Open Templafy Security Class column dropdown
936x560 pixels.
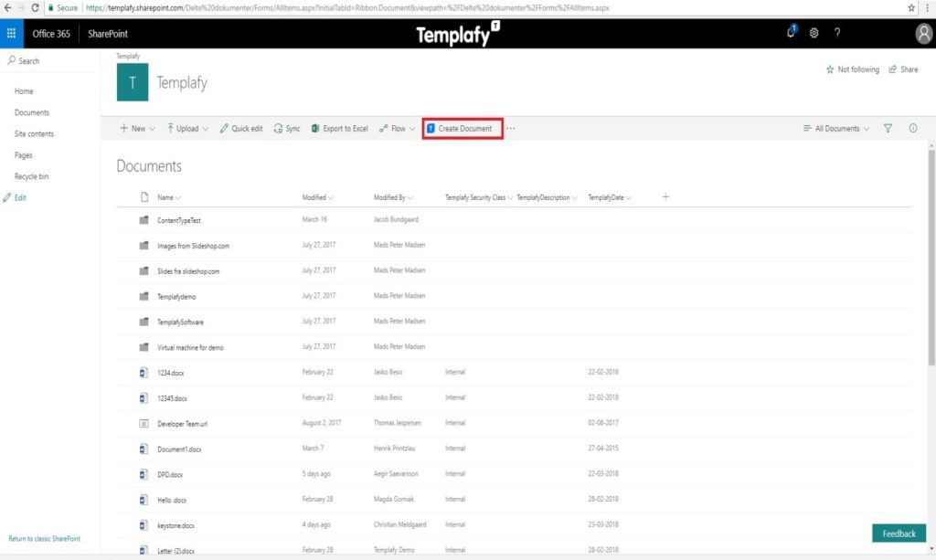[479, 197]
